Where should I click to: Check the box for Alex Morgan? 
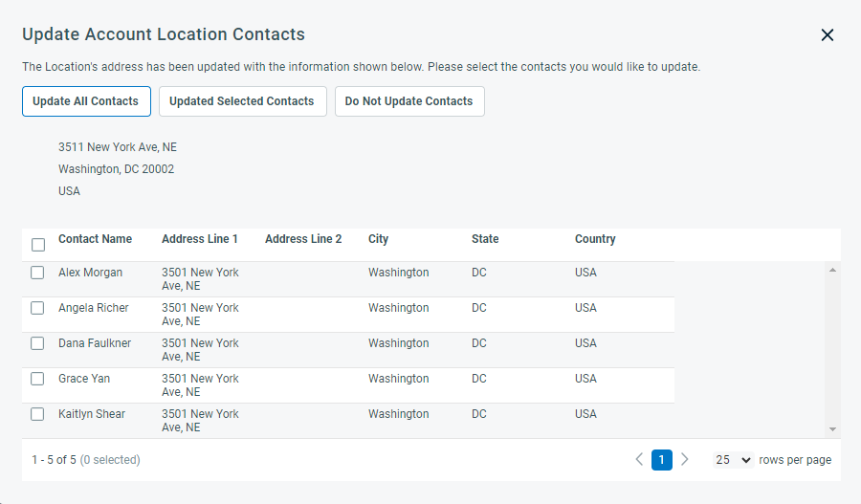click(37, 273)
